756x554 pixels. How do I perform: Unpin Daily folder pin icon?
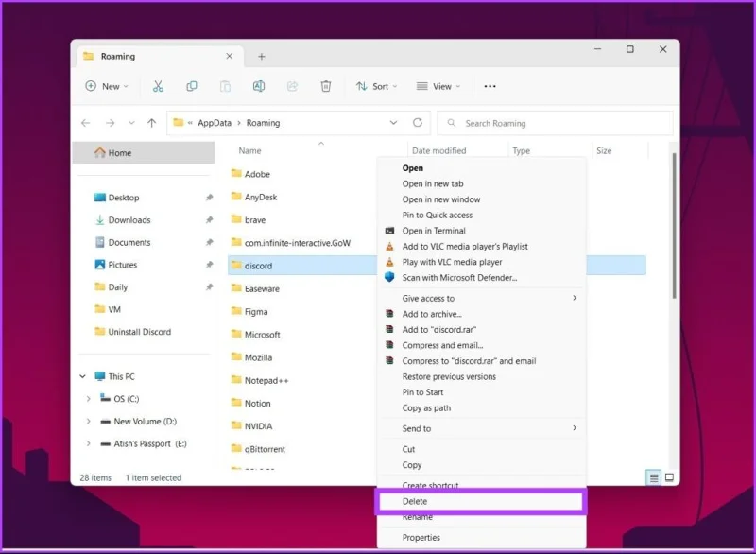pos(209,286)
